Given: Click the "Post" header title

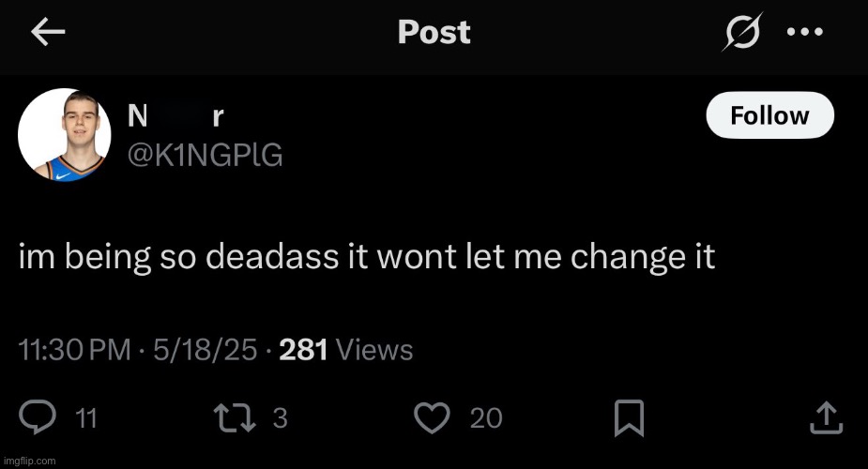Looking at the screenshot, I should tap(434, 33).
